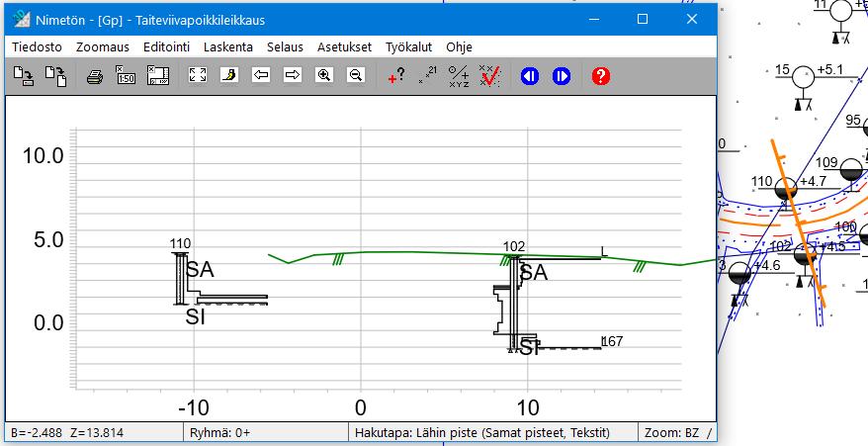
Task: Click the +4.7 elevation label on map
Action: click(x=814, y=181)
